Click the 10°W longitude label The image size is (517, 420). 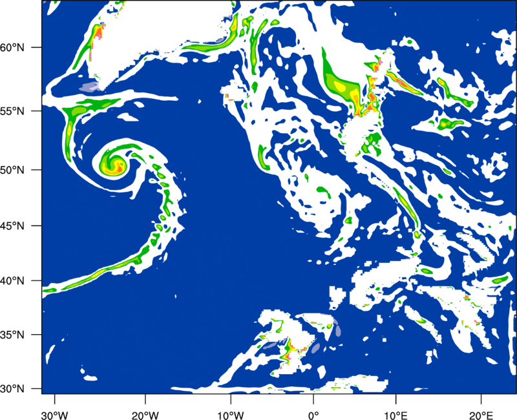tap(231, 415)
